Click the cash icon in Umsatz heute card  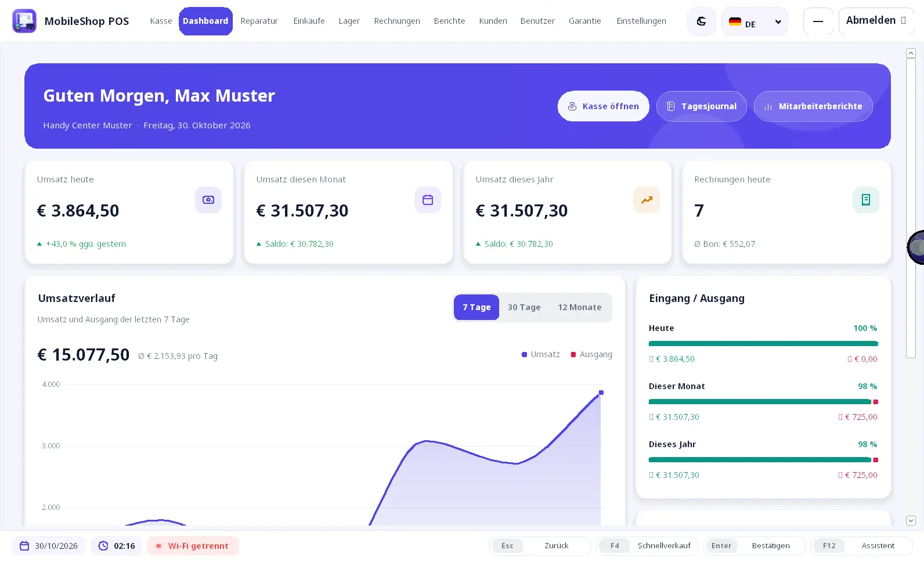click(208, 200)
